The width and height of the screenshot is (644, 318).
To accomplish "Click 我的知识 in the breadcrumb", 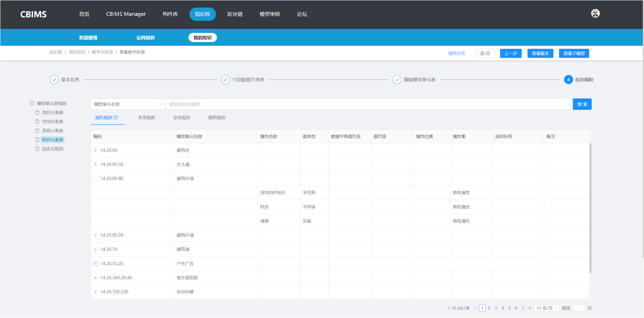I will (77, 52).
